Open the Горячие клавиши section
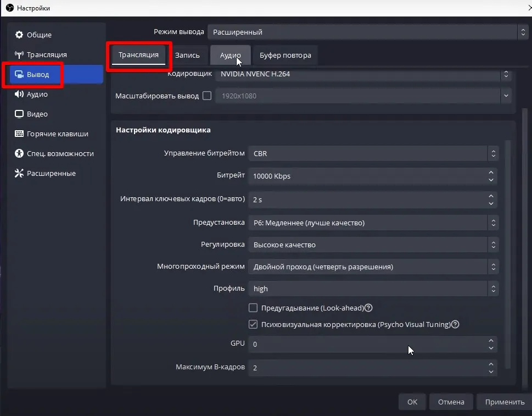The width and height of the screenshot is (532, 416). (x=57, y=134)
